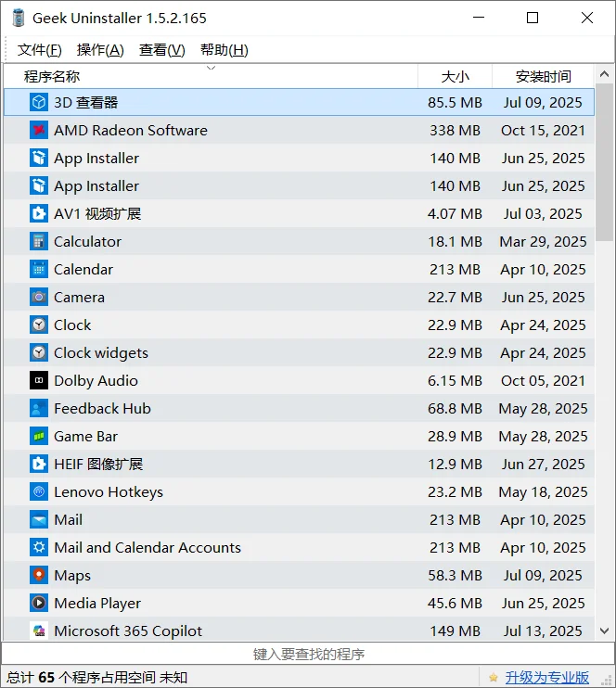Image resolution: width=616 pixels, height=688 pixels.
Task: Click the scrollbar up arrow
Action: (x=604, y=74)
